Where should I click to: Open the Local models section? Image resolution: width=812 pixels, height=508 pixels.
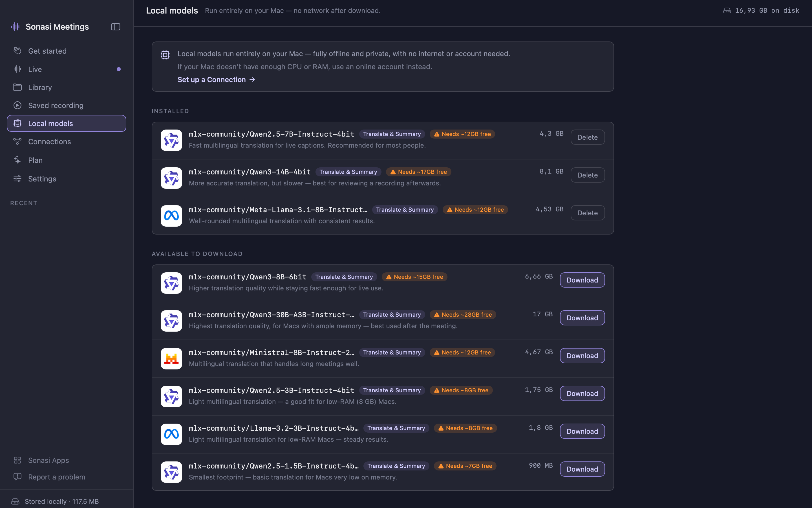click(67, 123)
